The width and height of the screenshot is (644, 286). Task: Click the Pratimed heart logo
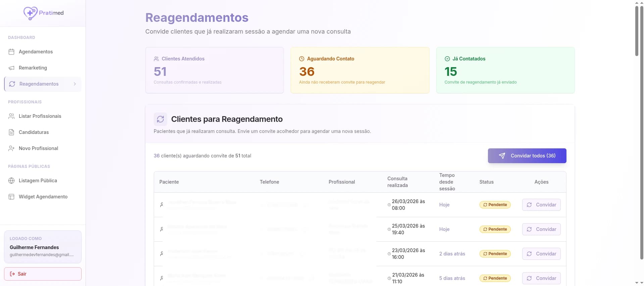point(30,13)
